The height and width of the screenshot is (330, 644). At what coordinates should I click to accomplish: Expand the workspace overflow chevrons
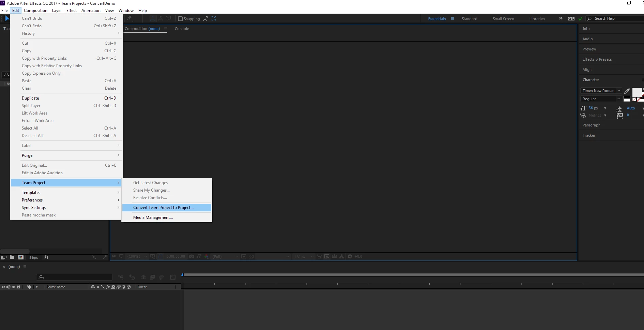(x=561, y=18)
